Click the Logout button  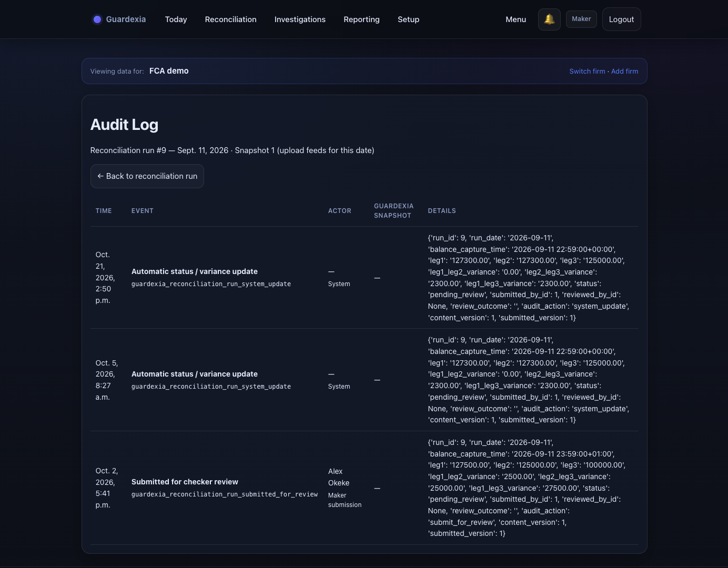pyautogui.click(x=621, y=19)
